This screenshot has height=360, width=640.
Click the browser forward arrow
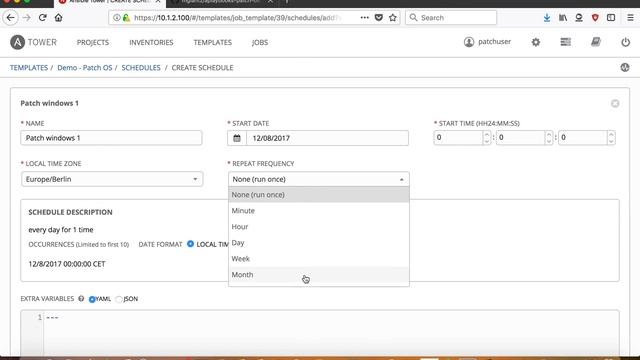(27, 18)
